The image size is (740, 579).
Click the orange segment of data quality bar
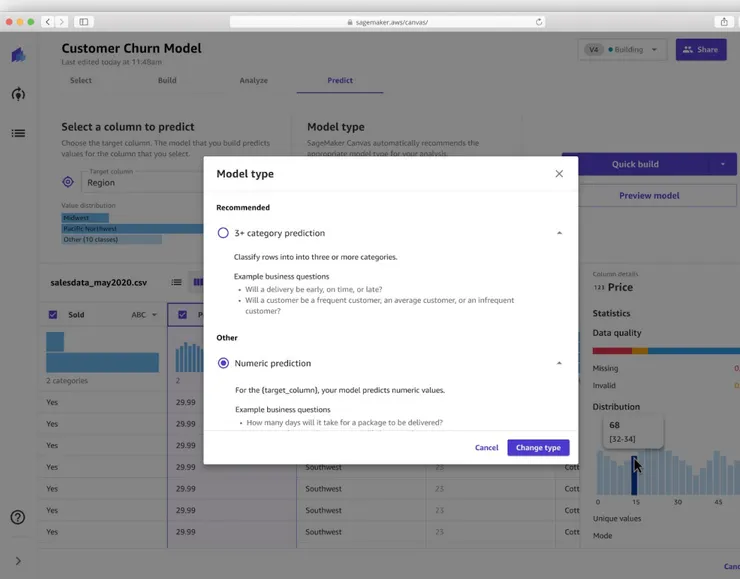tap(640, 351)
